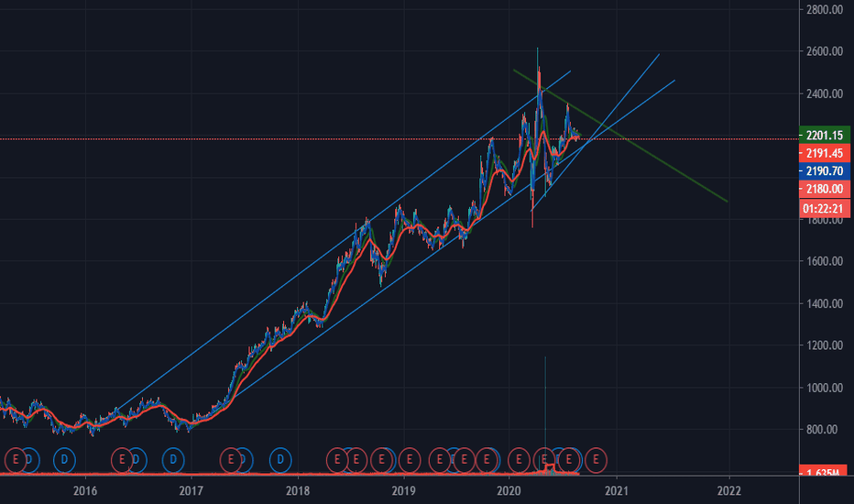
Task: Click the 2020 label on time axis
Action: click(509, 491)
